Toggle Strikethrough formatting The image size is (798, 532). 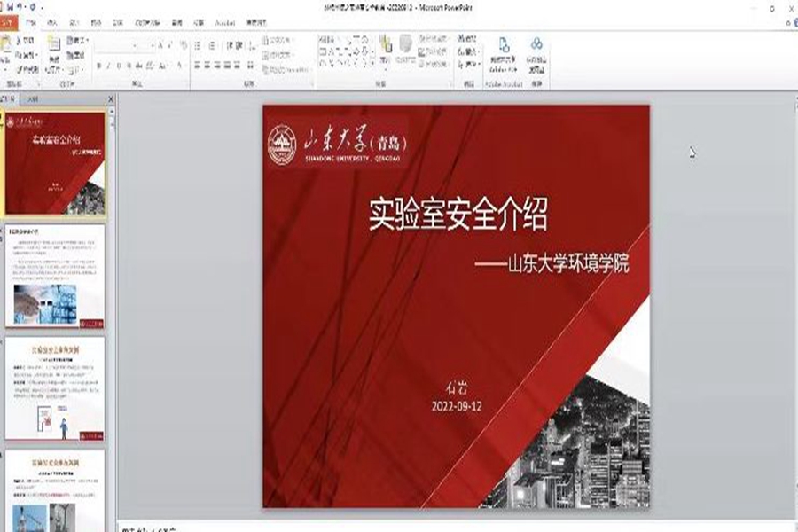pyautogui.click(x=138, y=66)
